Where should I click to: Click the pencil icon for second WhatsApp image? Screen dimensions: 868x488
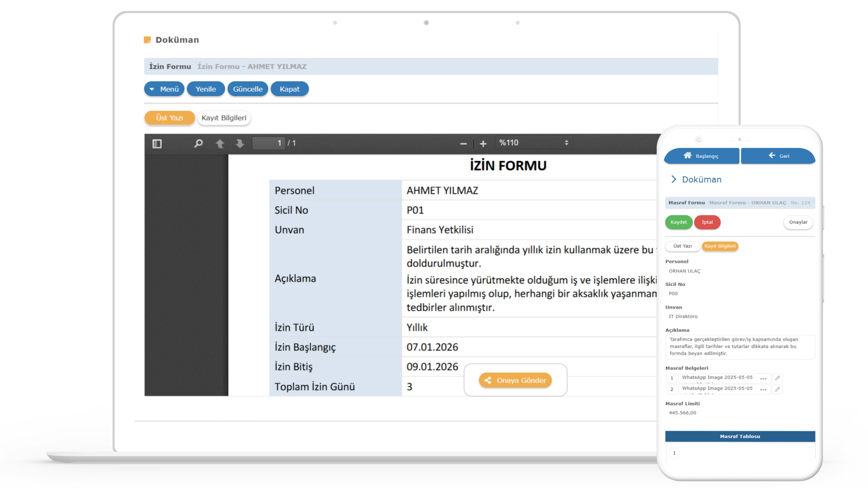pos(777,389)
